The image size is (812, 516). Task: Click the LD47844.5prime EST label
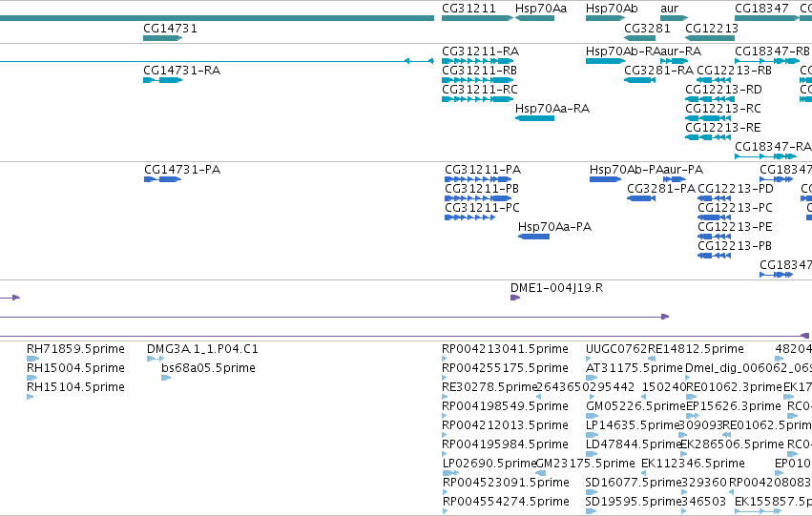pyautogui.click(x=634, y=445)
